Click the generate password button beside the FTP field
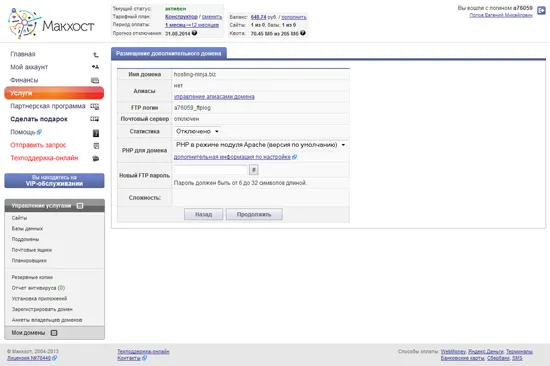This screenshot has width=550, height=366. [x=254, y=170]
